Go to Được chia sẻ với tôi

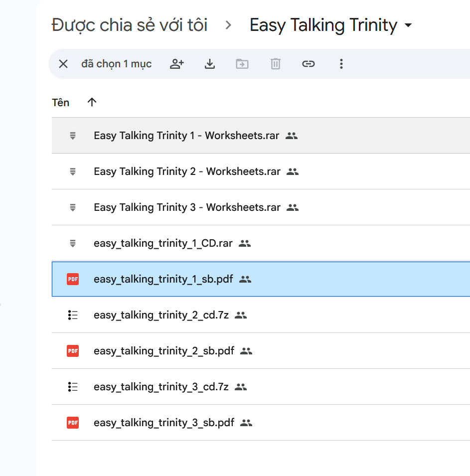coord(130,25)
